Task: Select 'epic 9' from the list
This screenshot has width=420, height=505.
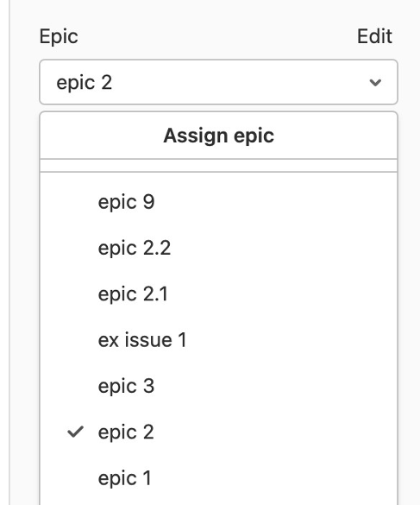Action: 218,202
